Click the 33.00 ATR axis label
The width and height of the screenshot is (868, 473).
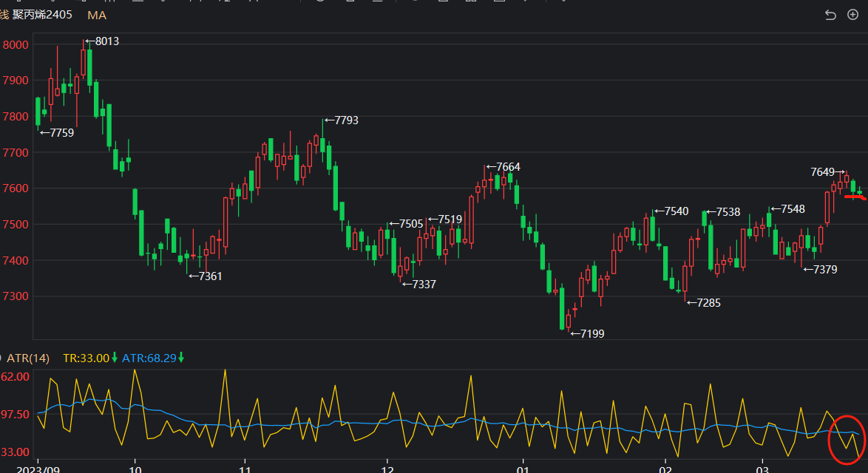[15, 452]
